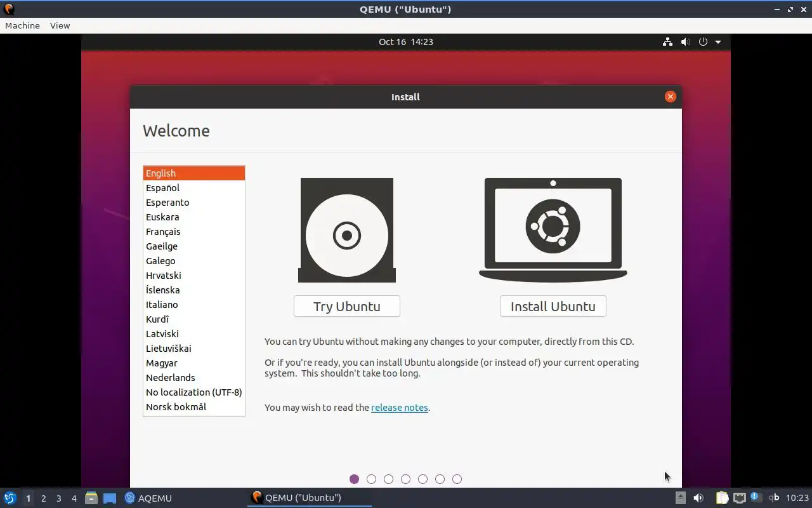Open the release notes link
This screenshot has height=508, width=812.
400,408
